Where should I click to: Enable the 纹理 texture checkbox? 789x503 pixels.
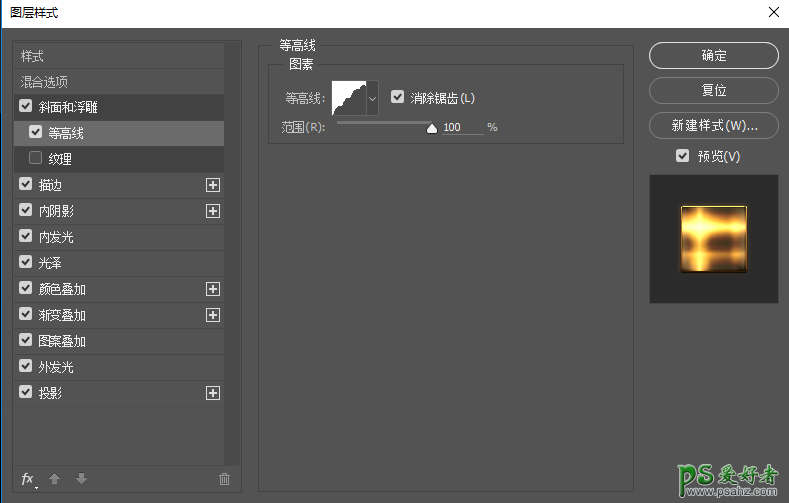point(36,158)
